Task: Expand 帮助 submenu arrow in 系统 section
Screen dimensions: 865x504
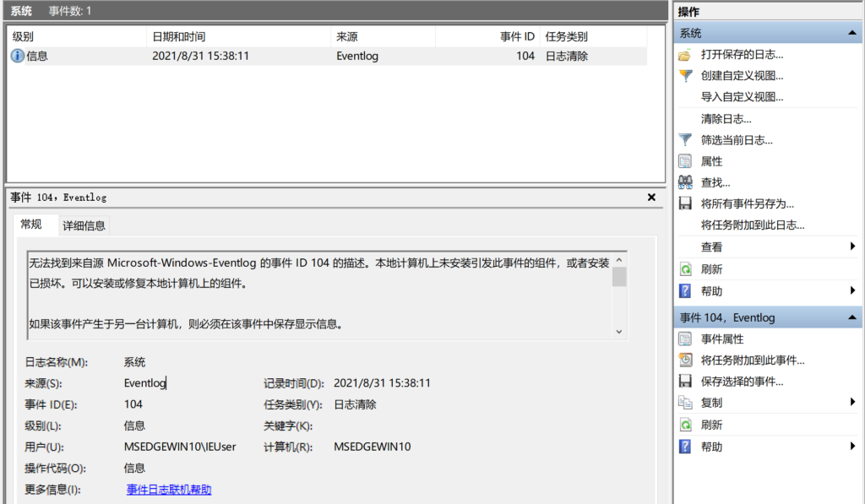Action: click(853, 290)
